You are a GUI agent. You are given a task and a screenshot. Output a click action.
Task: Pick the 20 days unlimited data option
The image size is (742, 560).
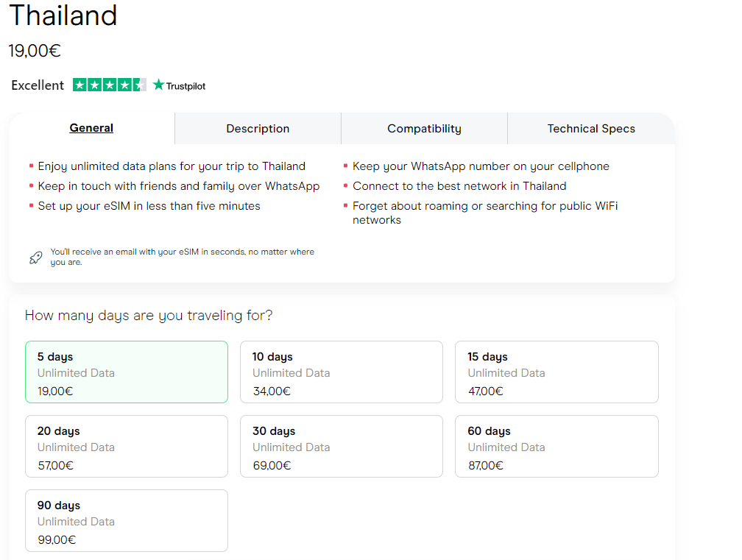pyautogui.click(x=127, y=447)
